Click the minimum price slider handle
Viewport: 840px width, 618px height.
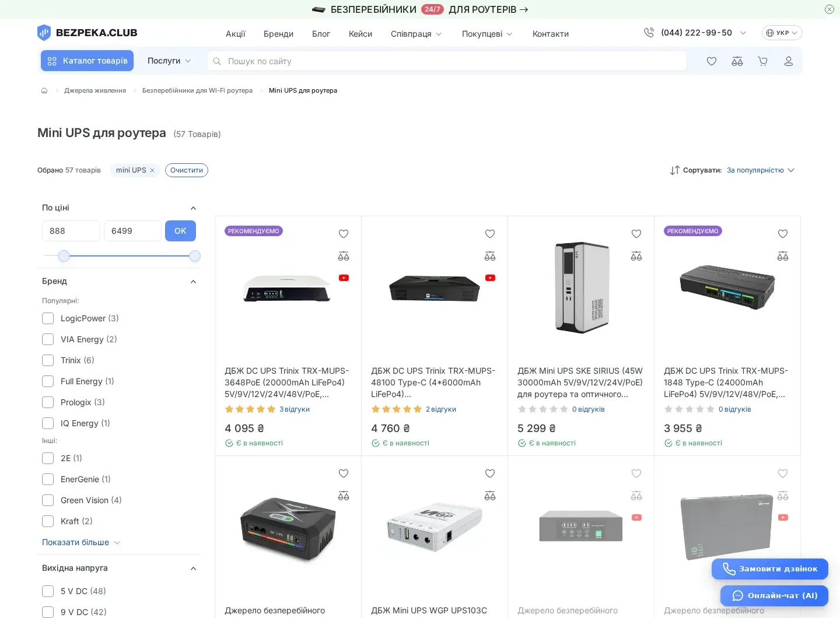click(x=64, y=256)
